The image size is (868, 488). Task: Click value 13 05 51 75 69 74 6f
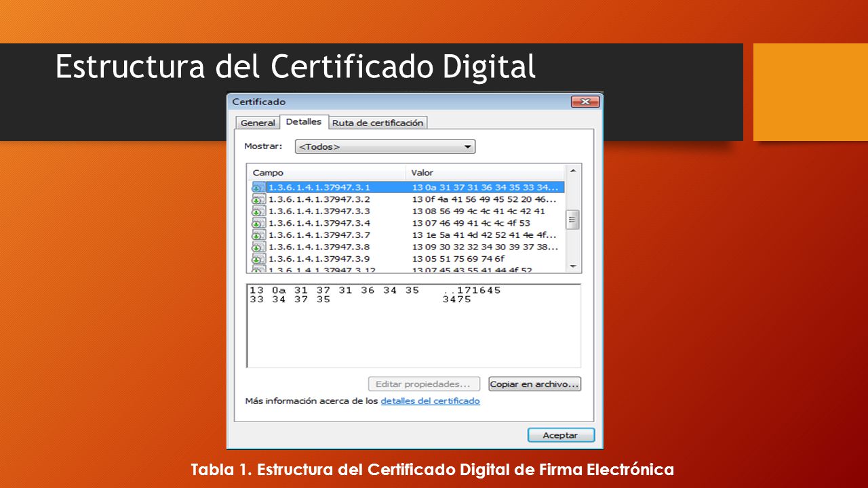[x=458, y=259]
